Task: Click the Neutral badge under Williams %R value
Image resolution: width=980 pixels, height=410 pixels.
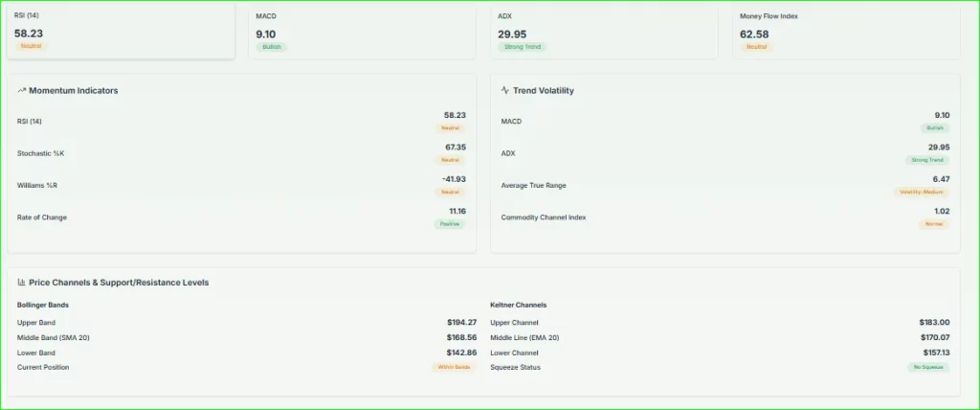Action: click(451, 192)
